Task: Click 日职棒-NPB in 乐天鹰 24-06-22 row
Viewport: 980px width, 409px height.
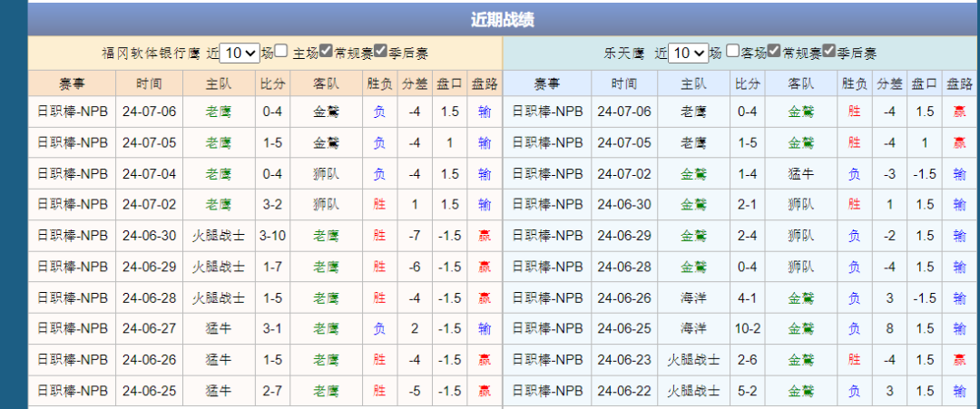Action: pos(547,391)
